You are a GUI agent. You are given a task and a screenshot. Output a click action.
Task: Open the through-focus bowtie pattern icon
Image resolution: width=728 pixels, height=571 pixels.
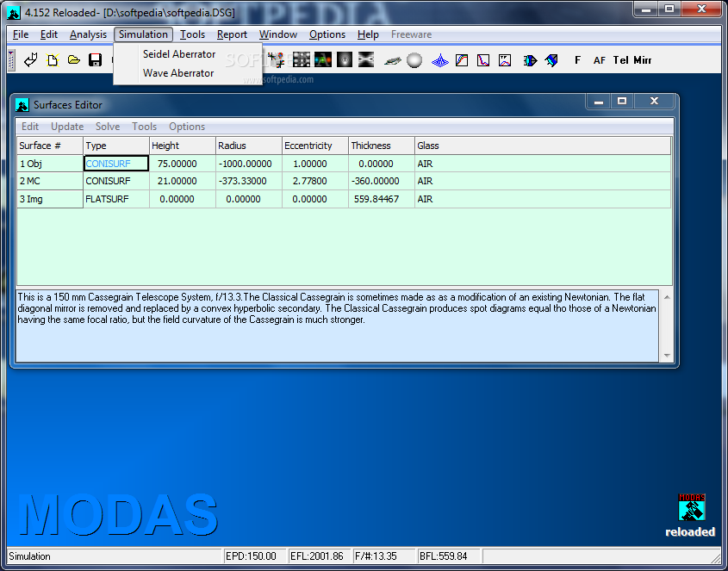366,59
